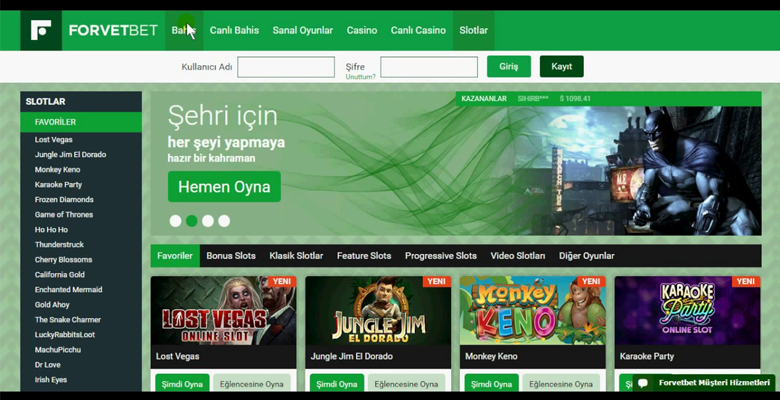The image size is (780, 400).
Task: Select the second green carousel dot
Action: [192, 221]
